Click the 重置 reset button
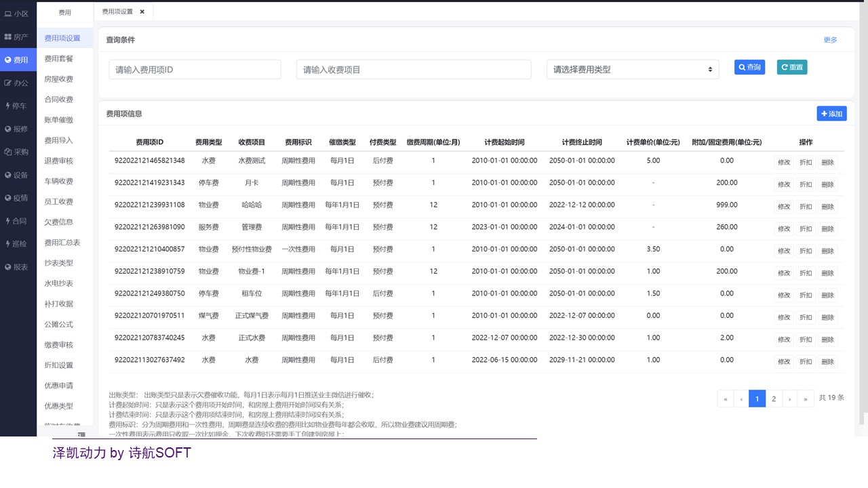This screenshot has height=488, width=868. [792, 67]
